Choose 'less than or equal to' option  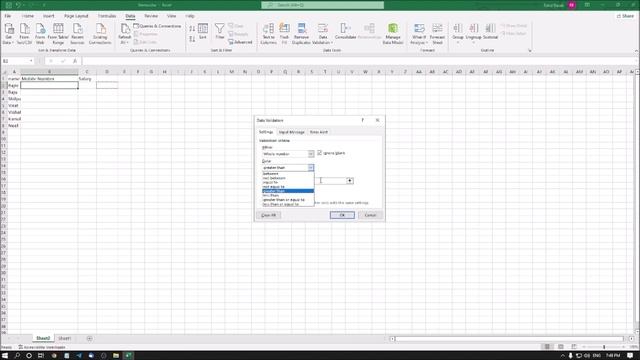click(x=288, y=204)
